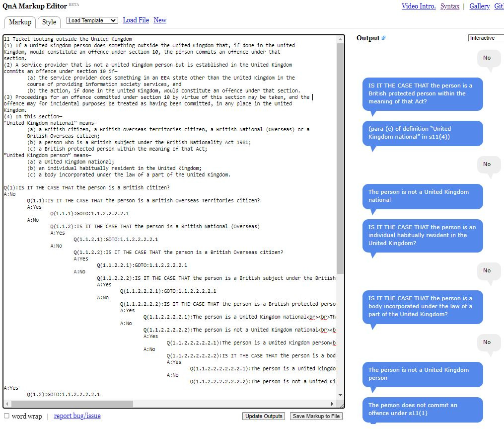Click the Update Outputs button
This screenshot has width=504, height=429.
264,416
